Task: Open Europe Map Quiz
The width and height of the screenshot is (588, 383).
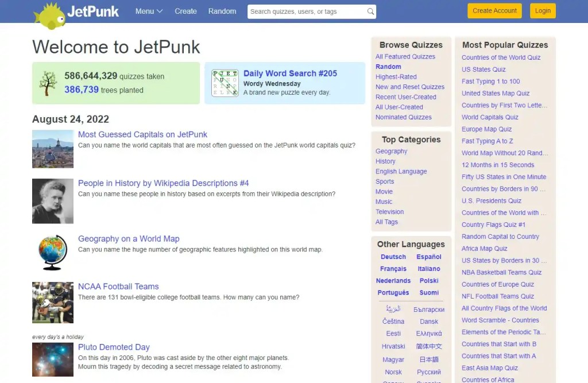Action: (486, 129)
